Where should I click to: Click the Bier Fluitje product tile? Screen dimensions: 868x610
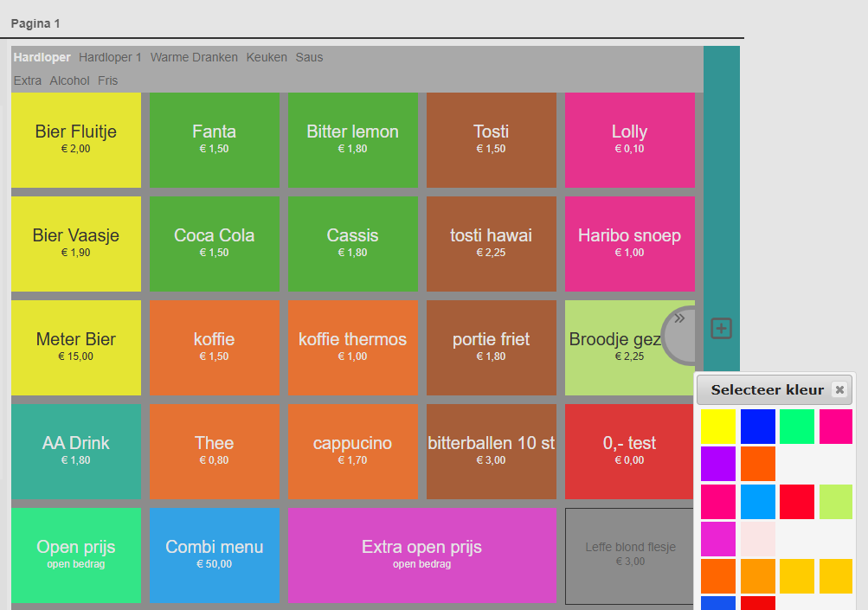(76, 139)
